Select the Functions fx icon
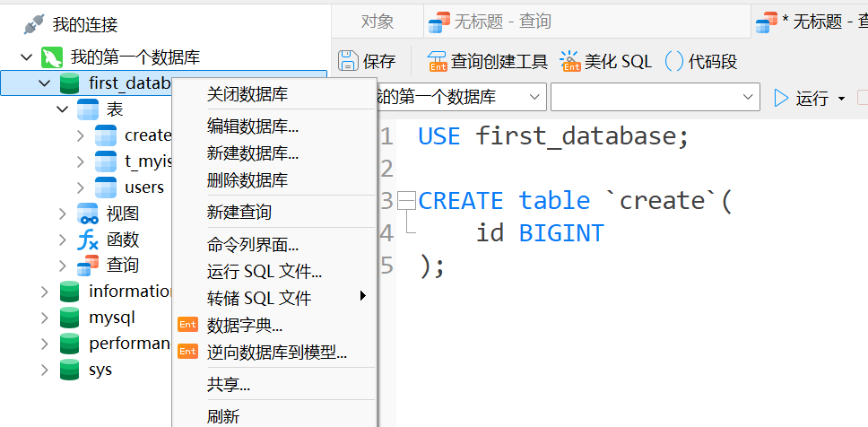This screenshot has width=868, height=427. pyautogui.click(x=88, y=240)
